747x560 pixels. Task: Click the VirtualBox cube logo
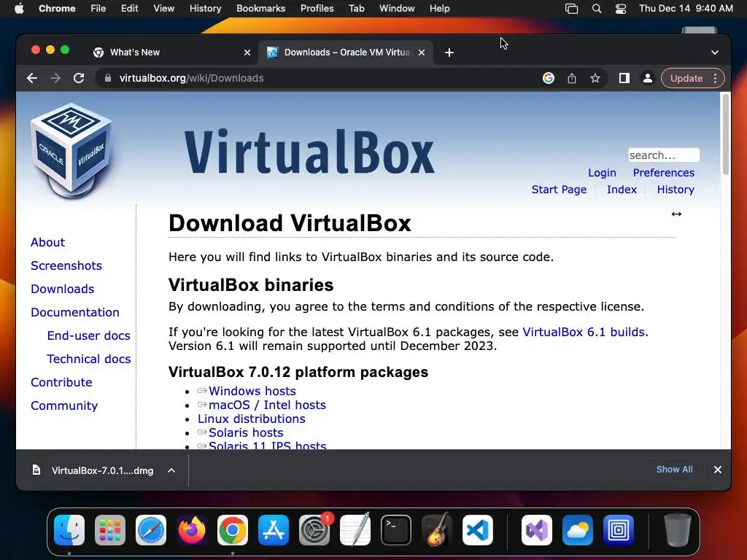[x=71, y=150]
